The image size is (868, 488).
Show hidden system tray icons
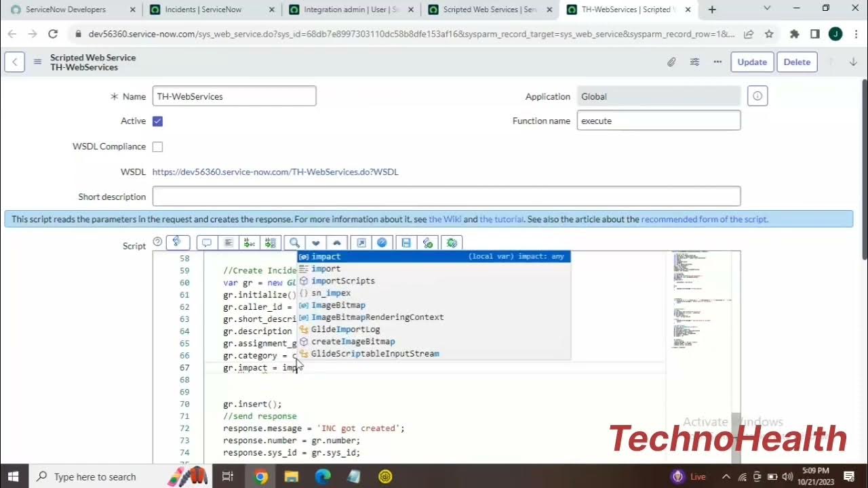(x=726, y=476)
